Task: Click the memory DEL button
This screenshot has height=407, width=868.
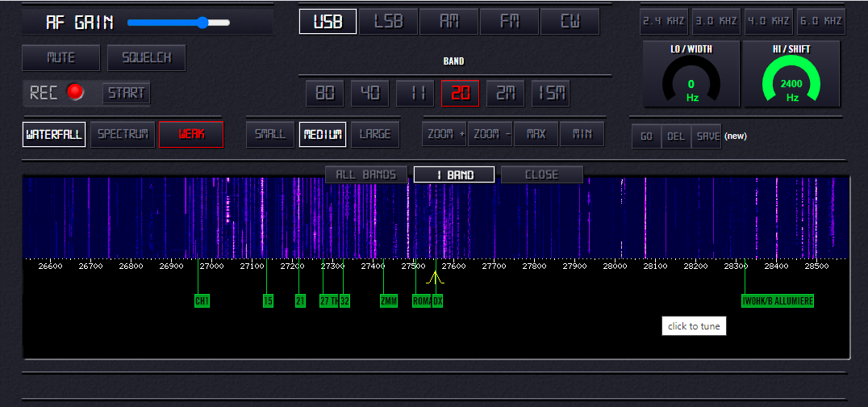Action: pyautogui.click(x=677, y=136)
